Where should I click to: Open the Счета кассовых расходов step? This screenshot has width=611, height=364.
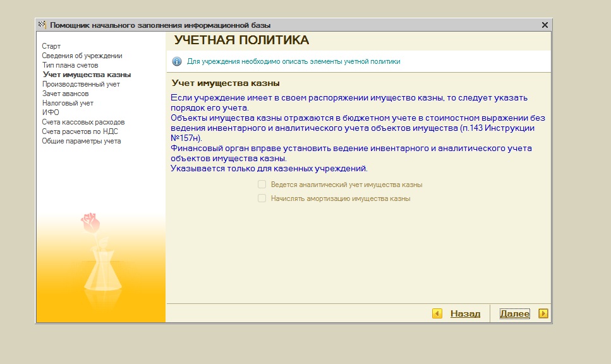tap(83, 122)
